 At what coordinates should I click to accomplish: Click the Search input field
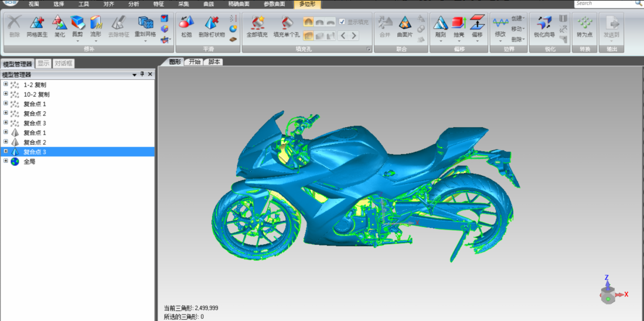[606, 4]
